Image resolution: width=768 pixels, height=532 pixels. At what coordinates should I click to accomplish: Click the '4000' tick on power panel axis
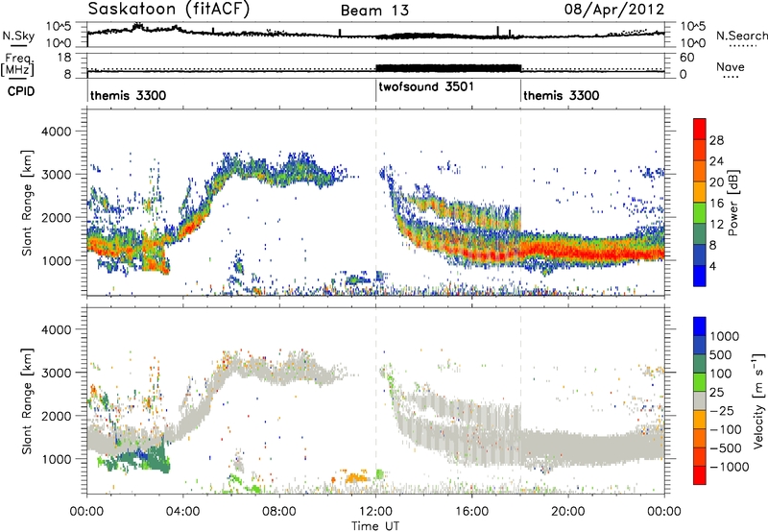pyautogui.click(x=56, y=132)
